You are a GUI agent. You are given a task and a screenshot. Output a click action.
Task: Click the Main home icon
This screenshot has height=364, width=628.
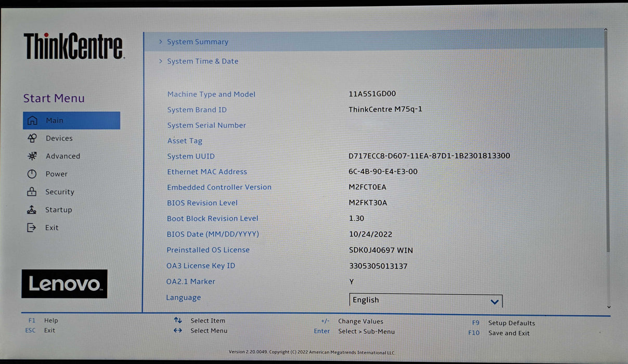(32, 121)
